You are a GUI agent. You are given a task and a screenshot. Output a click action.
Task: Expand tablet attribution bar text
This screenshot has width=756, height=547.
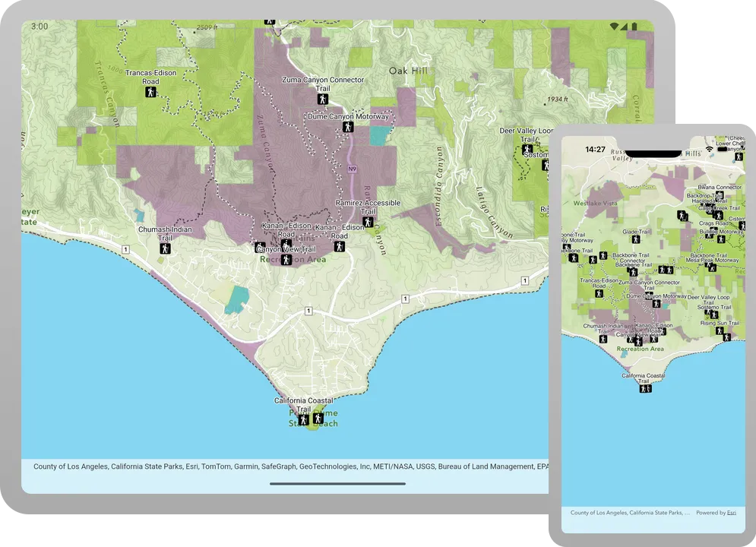tap(291, 466)
